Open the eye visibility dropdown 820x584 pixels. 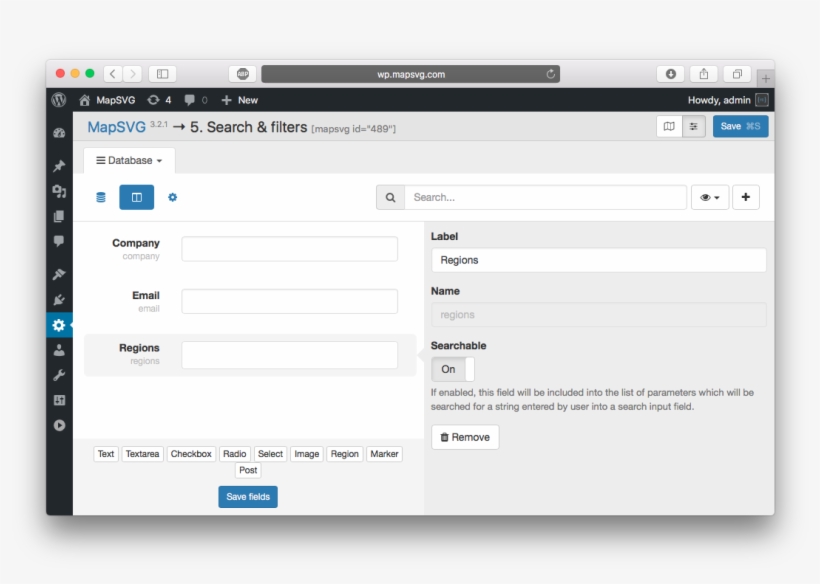(710, 197)
